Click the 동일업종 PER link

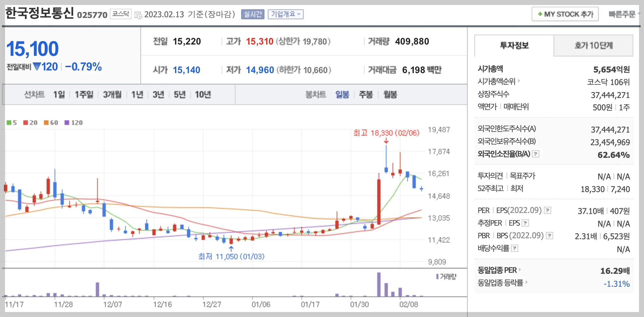point(497,270)
